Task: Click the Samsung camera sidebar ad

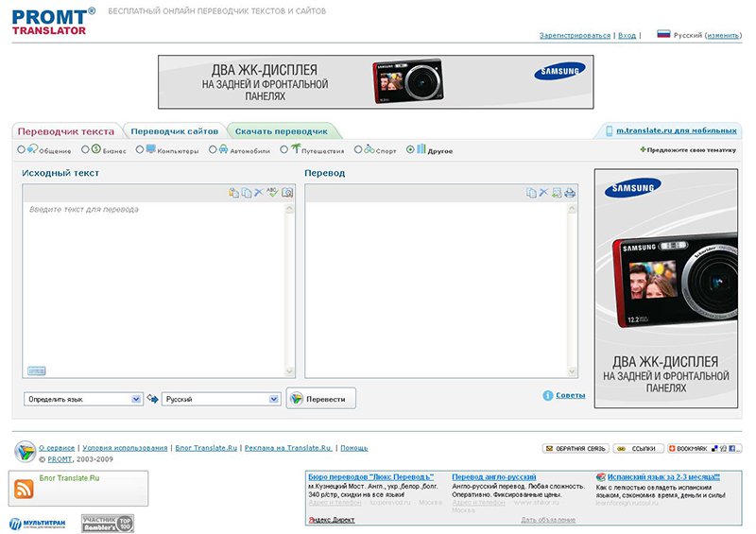Action: click(666, 288)
